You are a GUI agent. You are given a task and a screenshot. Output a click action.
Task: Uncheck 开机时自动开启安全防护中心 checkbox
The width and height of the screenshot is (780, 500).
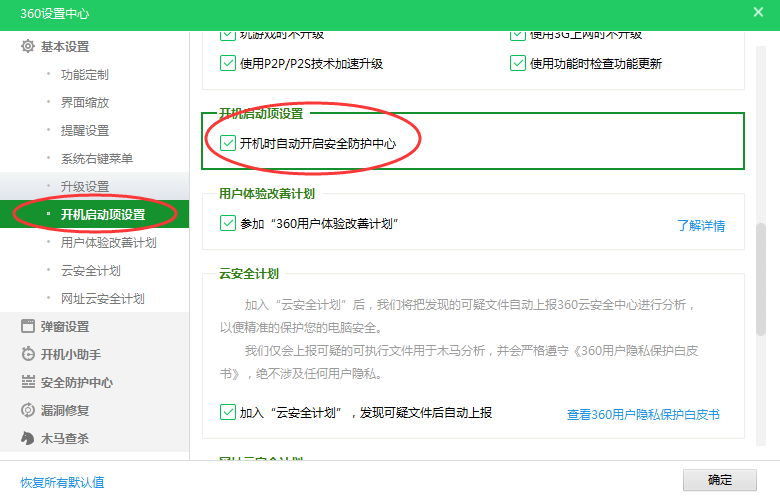228,144
